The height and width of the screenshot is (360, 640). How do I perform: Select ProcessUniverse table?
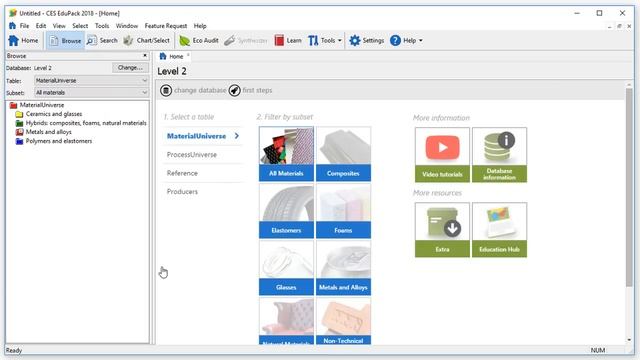click(x=203, y=155)
